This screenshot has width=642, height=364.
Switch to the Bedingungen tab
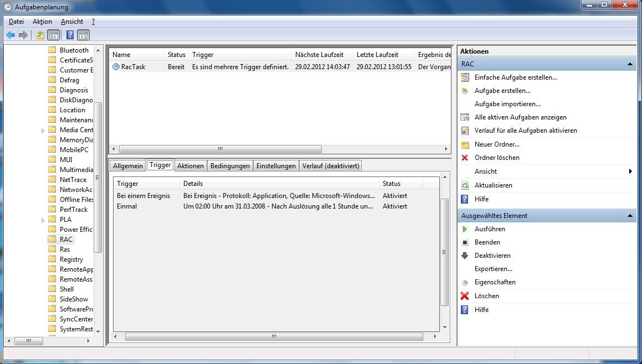click(230, 166)
